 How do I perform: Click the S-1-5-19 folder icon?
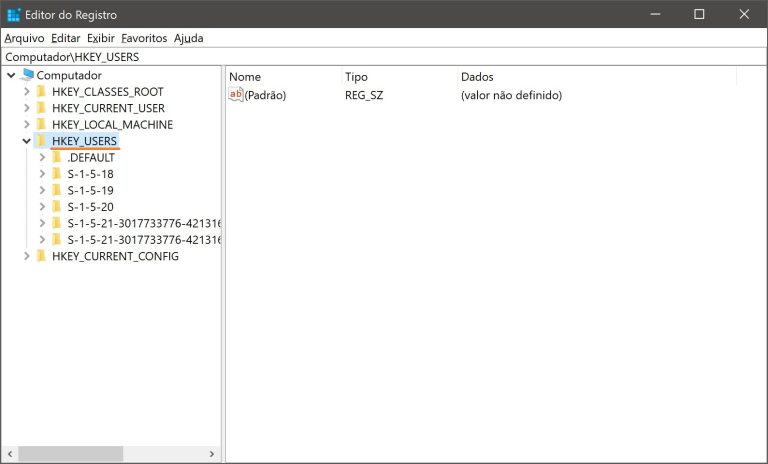coord(57,190)
